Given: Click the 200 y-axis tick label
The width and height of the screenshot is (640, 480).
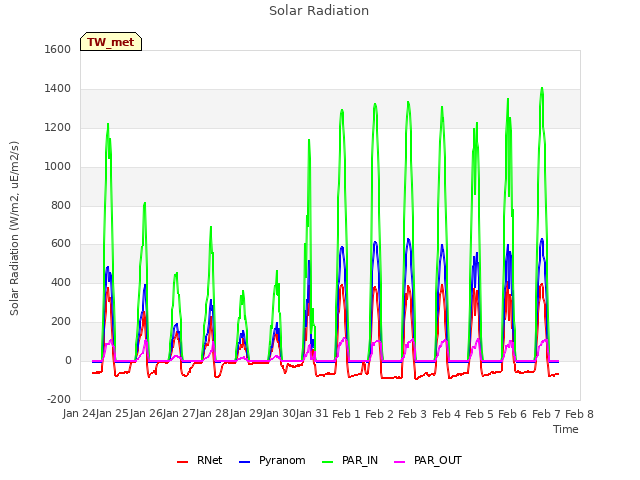Looking at the screenshot, I should click(61, 322).
